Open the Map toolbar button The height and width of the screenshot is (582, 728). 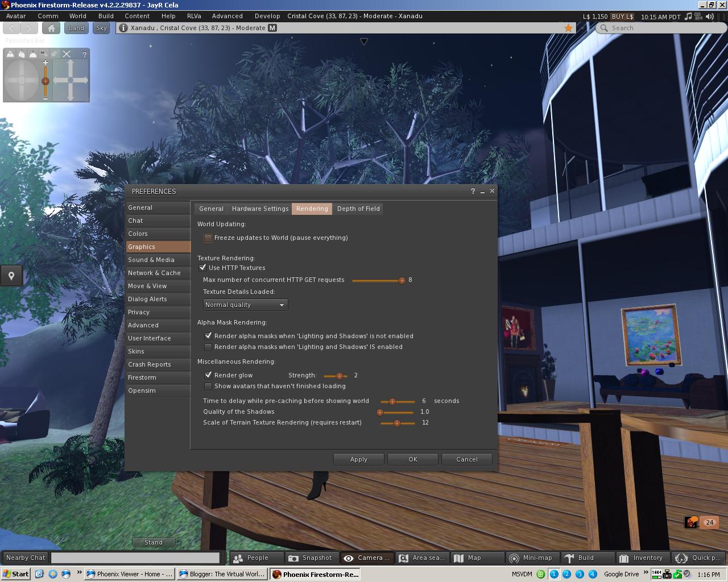tap(477, 558)
